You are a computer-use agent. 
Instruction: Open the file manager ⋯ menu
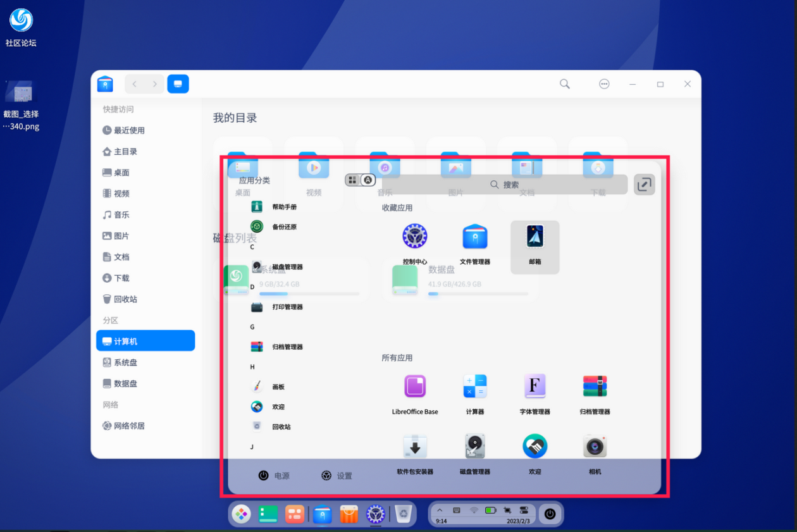coord(604,84)
